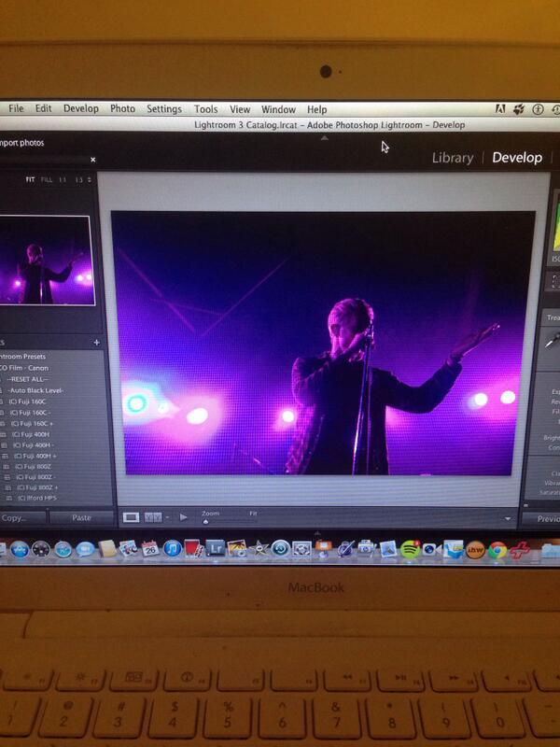
Task: Click the Paste button
Action: click(x=81, y=518)
